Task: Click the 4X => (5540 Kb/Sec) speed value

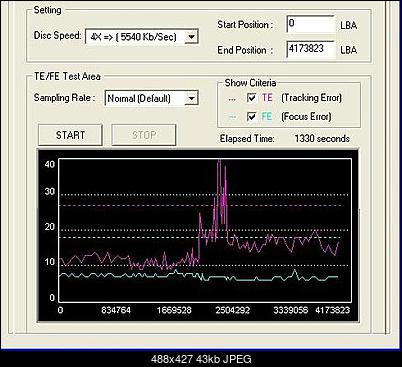Action: pyautogui.click(x=133, y=37)
